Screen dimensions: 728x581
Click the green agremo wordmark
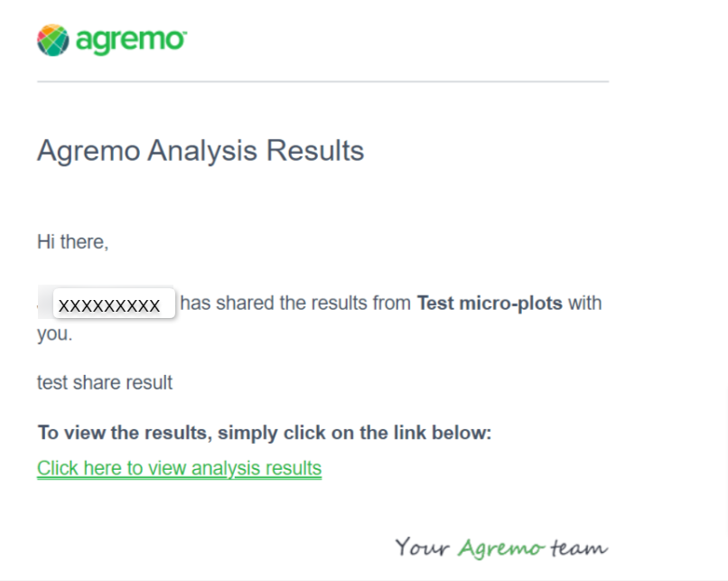click(131, 41)
